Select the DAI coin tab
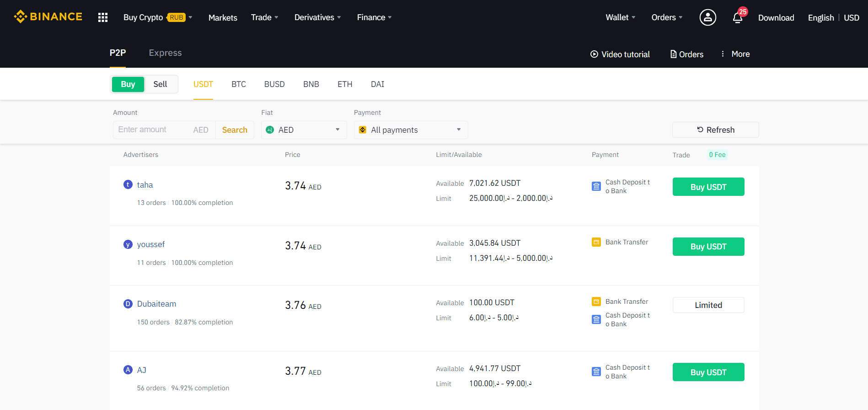Screen dimensions: 868x410 tap(378, 84)
